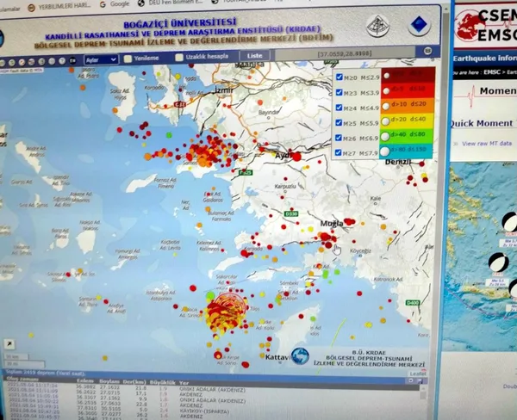
Task: Select the green d>40 d≤80 depth swatch
Action: point(408,135)
